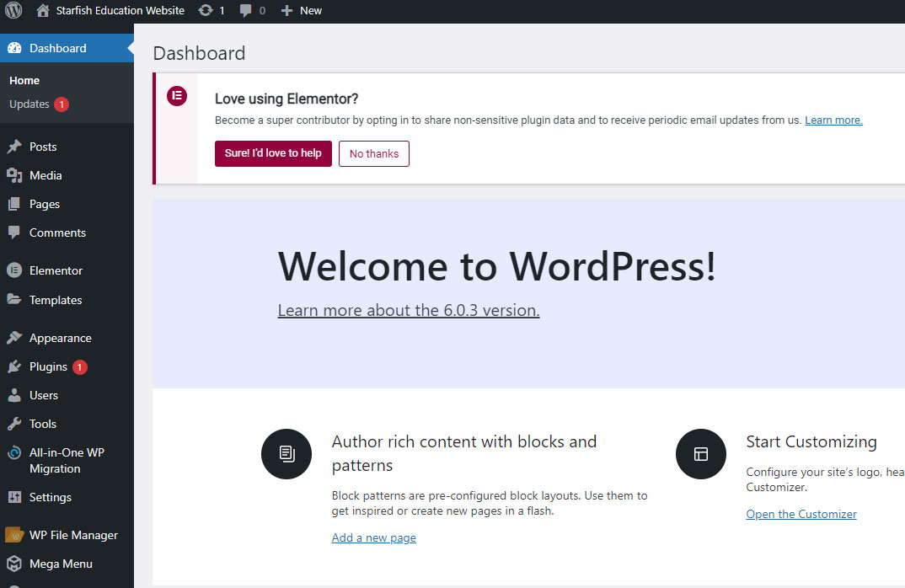Open the Customizer link
The image size is (905, 588).
click(x=801, y=514)
